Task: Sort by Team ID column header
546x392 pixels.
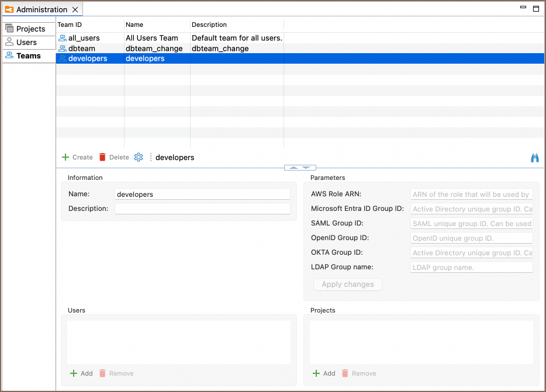Action: [x=89, y=25]
